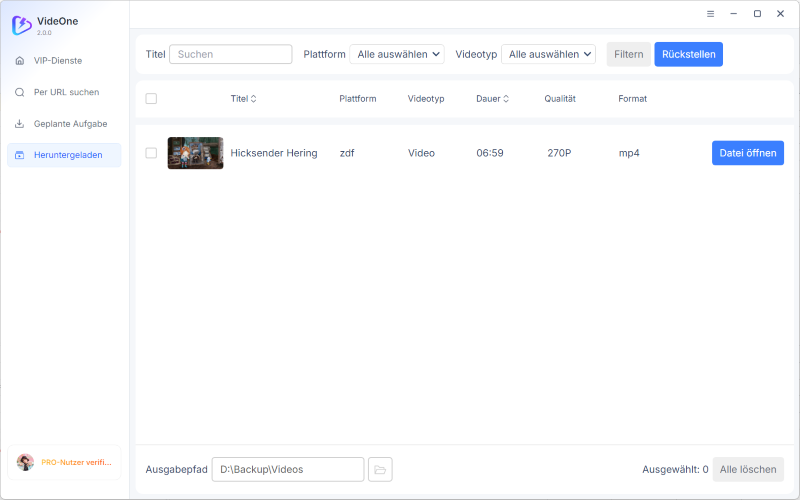Click the Dauer column sort arrows
This screenshot has height=500, width=800.
506,99
